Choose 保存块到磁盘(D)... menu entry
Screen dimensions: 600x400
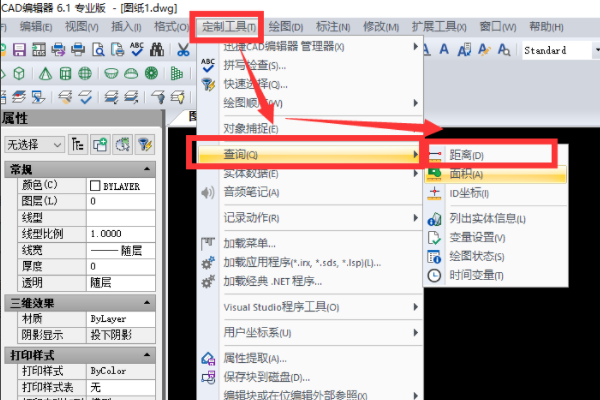click(310, 377)
